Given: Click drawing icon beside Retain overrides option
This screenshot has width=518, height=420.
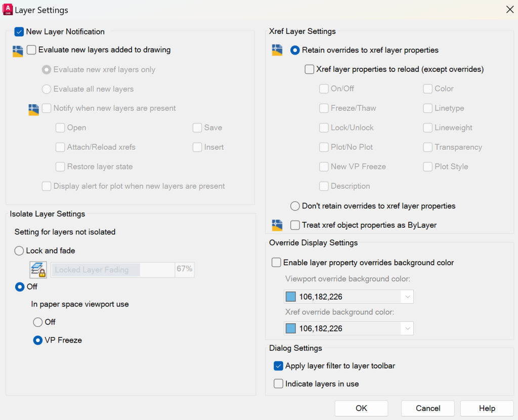Looking at the screenshot, I should pyautogui.click(x=277, y=50).
